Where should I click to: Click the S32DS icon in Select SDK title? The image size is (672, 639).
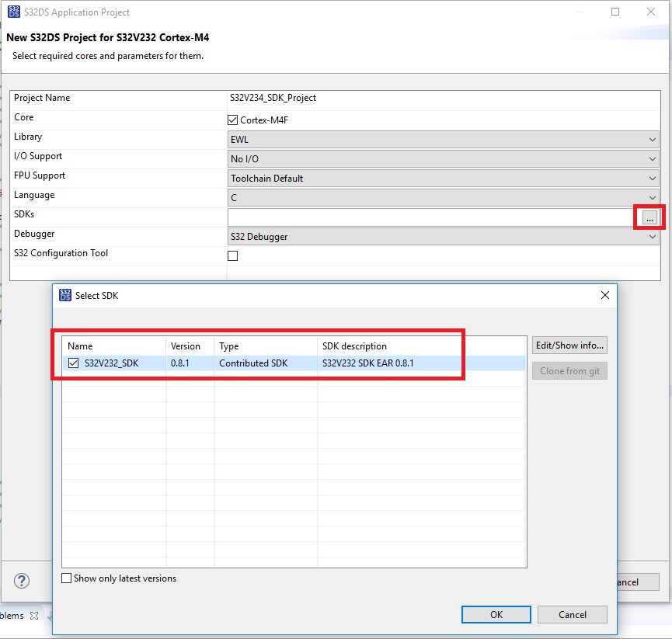[x=65, y=295]
